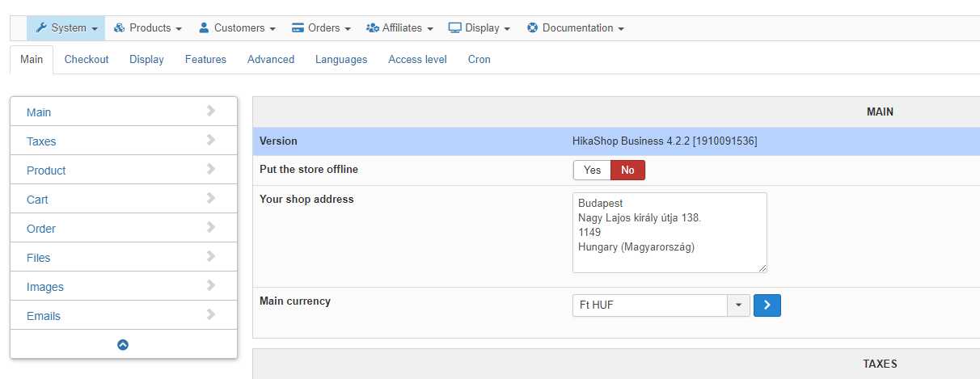Click the chevron arrow in Taxes row
Screen dimensions: 980x379
click(211, 140)
